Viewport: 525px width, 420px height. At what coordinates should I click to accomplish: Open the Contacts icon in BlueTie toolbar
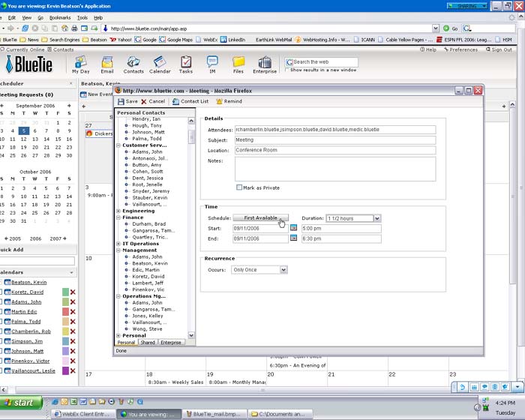(x=133, y=64)
